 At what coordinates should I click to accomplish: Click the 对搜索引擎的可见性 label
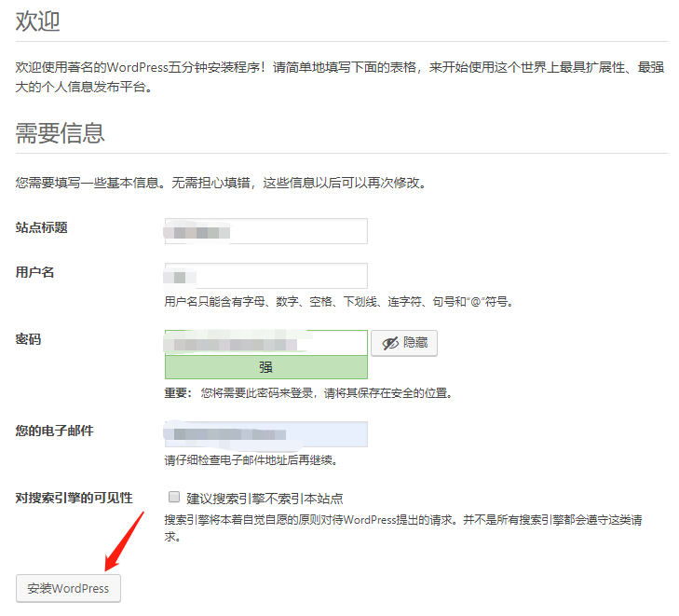[x=75, y=498]
